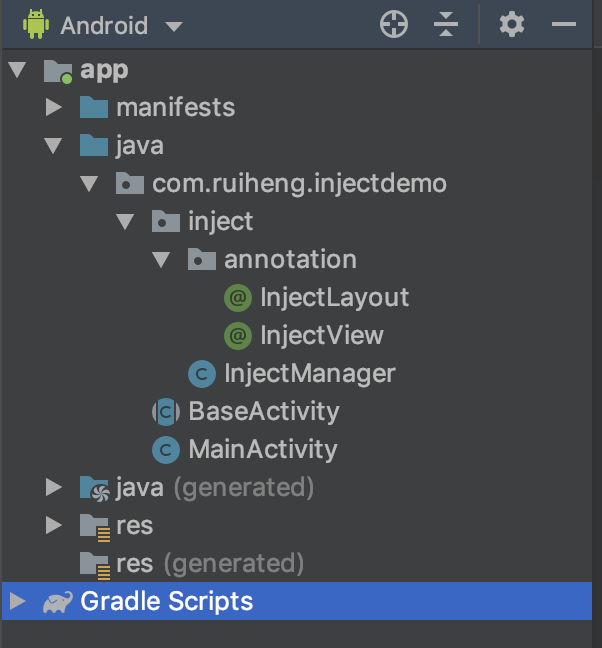Click the InjectView annotation icon

238,335
